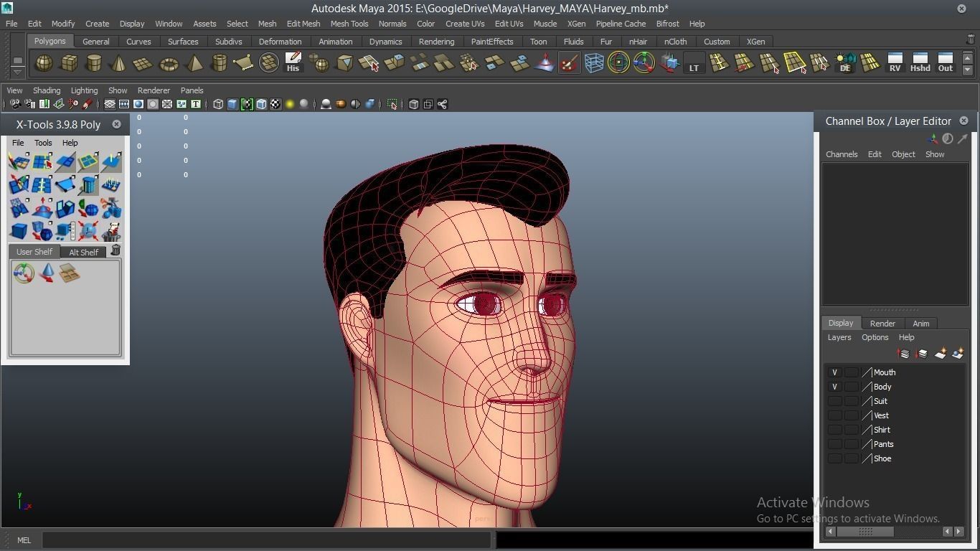This screenshot has width=980, height=551.
Task: Click the MEL command line input field
Action: tap(267, 540)
